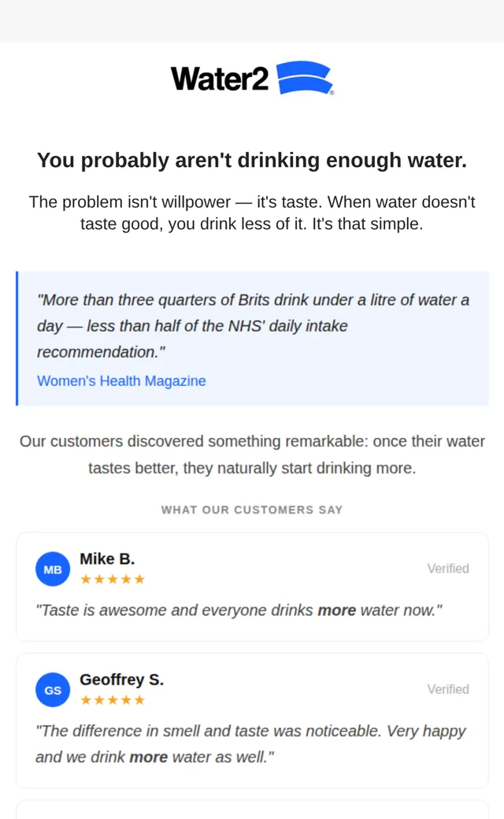The height and width of the screenshot is (819, 504).
Task: Click the headline about drinking enough water
Action: point(252,160)
